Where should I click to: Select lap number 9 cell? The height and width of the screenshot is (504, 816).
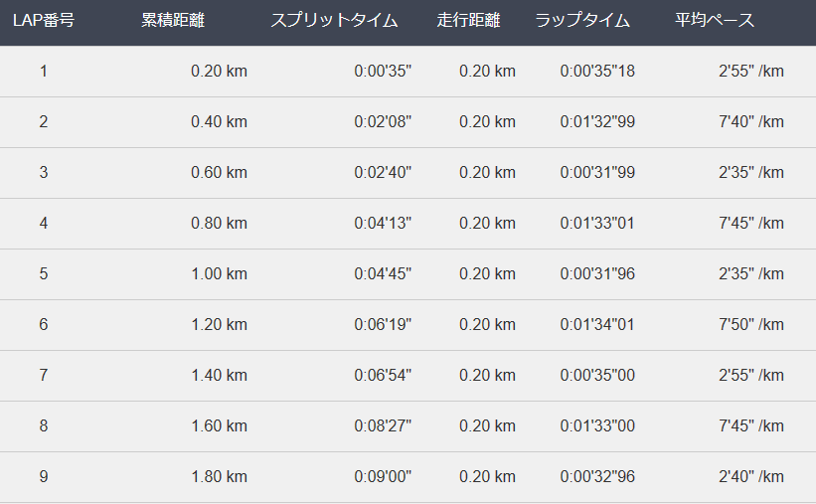(x=44, y=476)
